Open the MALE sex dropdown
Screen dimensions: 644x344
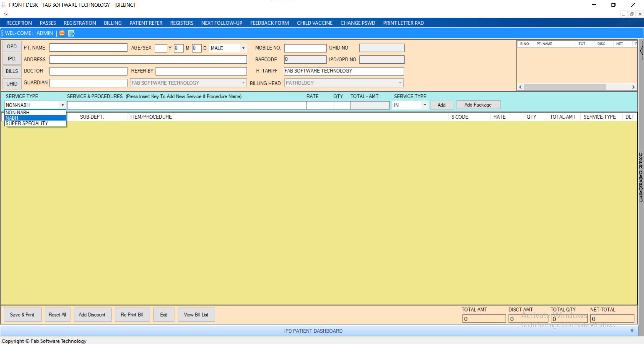[x=243, y=48]
